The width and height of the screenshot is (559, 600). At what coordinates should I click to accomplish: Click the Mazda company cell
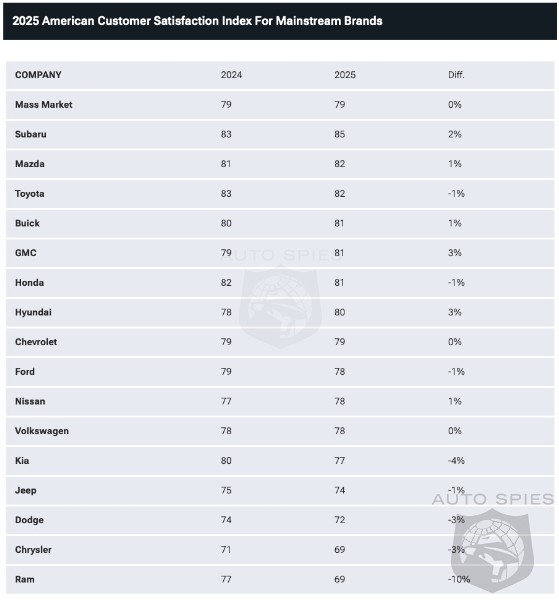tap(30, 164)
